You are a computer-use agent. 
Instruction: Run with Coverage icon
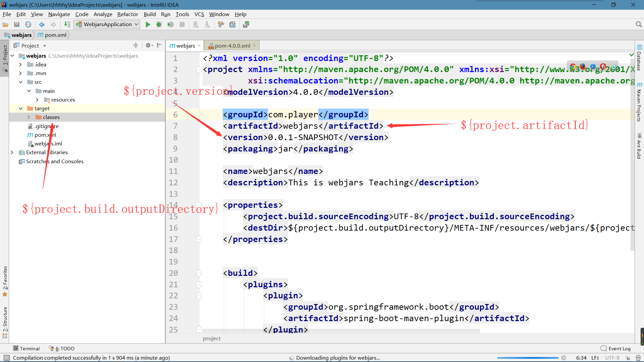[x=171, y=24]
